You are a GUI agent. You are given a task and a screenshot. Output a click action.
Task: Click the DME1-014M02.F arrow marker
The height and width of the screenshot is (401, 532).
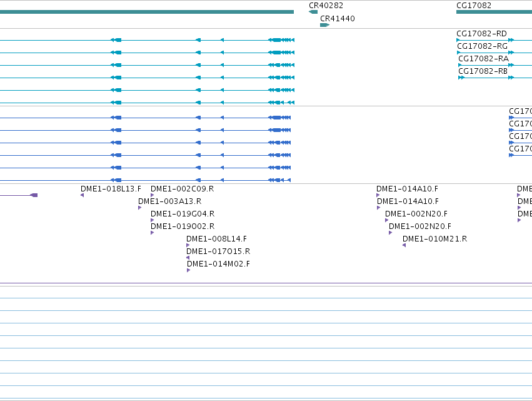point(189,270)
